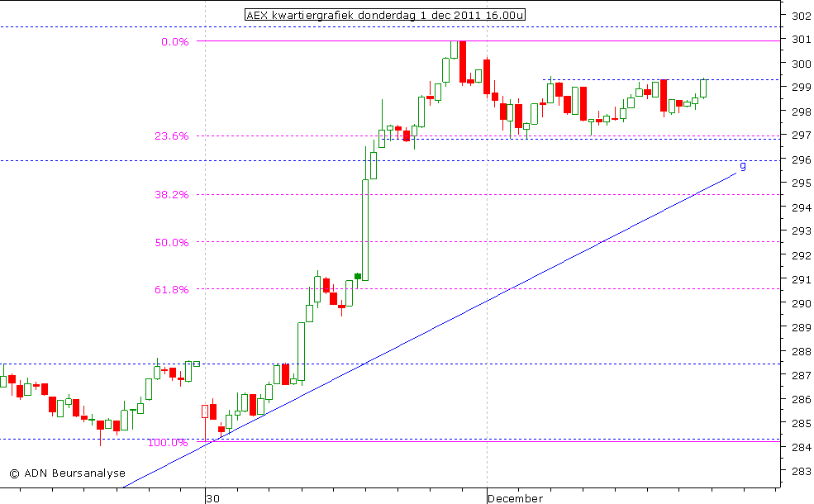The width and height of the screenshot is (814, 504).
Task: Expand the 30 date axis label
Action: pyautogui.click(x=213, y=499)
